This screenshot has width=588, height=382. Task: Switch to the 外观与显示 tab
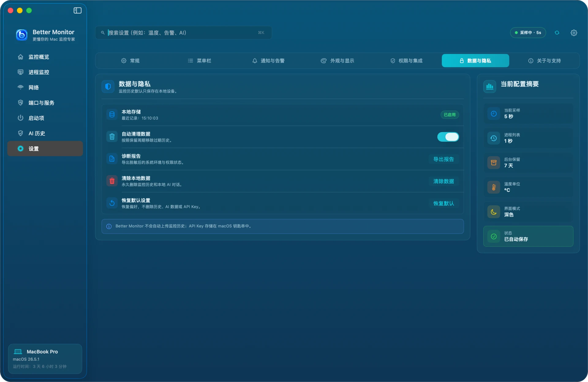click(x=337, y=61)
